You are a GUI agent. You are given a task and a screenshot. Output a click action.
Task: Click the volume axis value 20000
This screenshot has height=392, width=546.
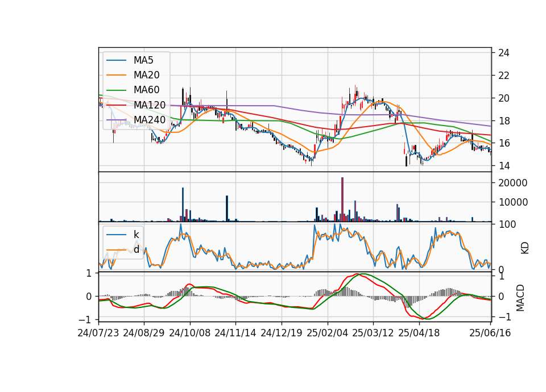512,183
